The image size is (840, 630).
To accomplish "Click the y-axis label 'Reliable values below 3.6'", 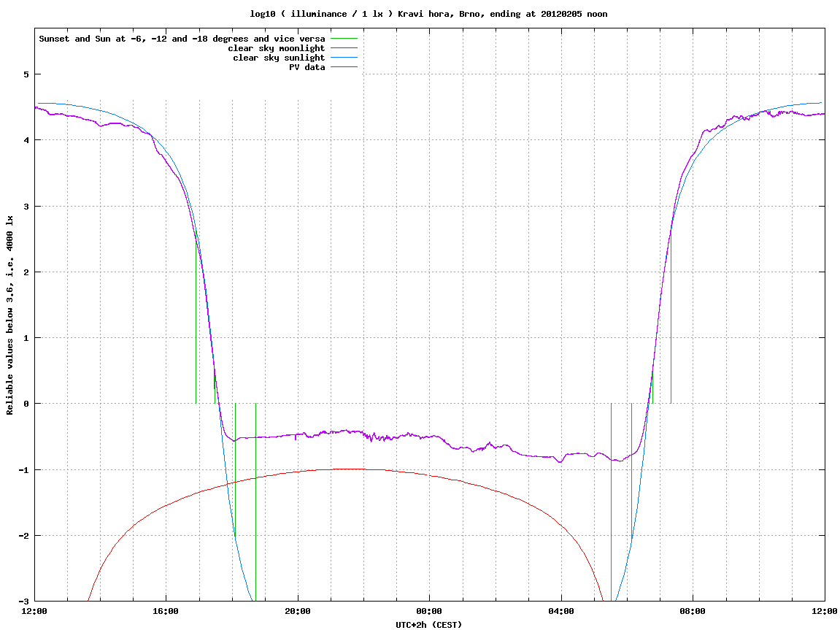I will point(9,315).
